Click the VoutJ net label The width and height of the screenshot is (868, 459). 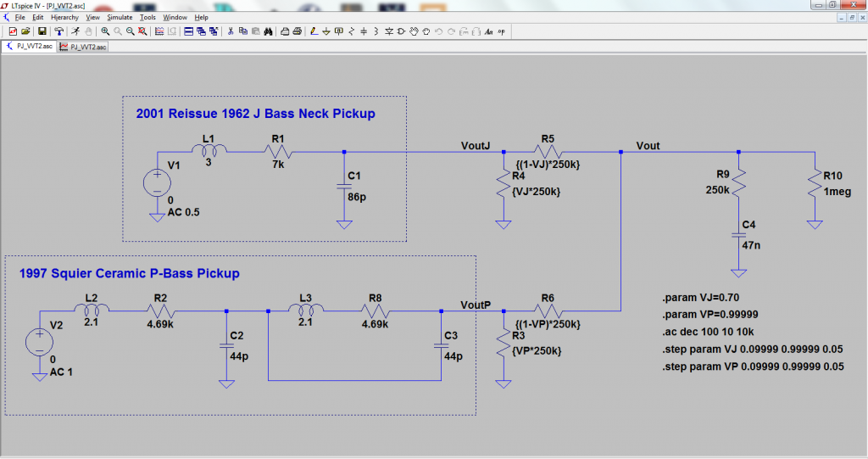click(x=476, y=146)
